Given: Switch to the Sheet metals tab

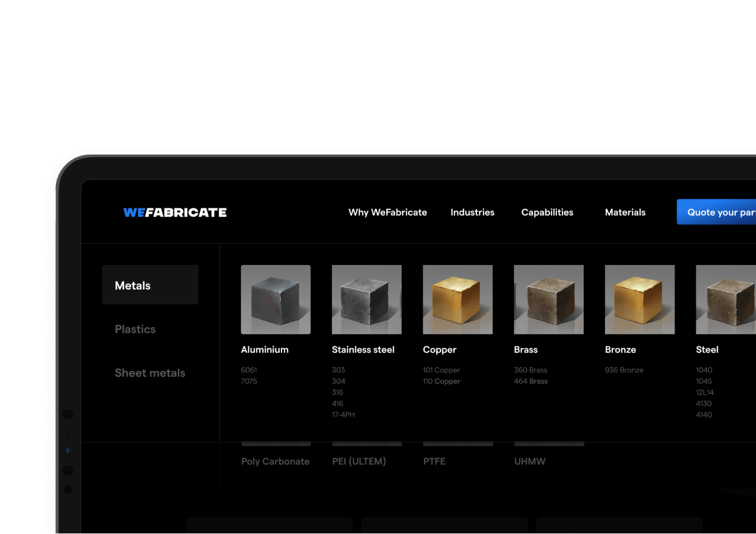Looking at the screenshot, I should point(150,373).
